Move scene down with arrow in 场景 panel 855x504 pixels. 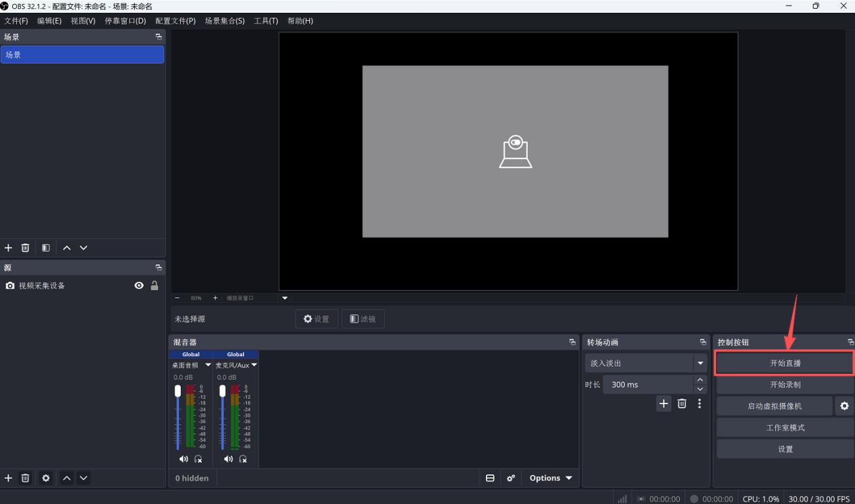[84, 248]
